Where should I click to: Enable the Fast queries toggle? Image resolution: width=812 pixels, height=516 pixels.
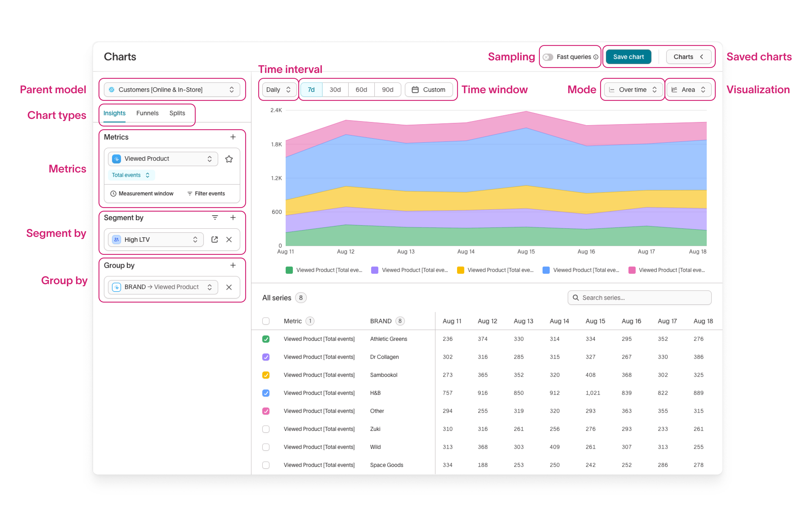tap(548, 57)
